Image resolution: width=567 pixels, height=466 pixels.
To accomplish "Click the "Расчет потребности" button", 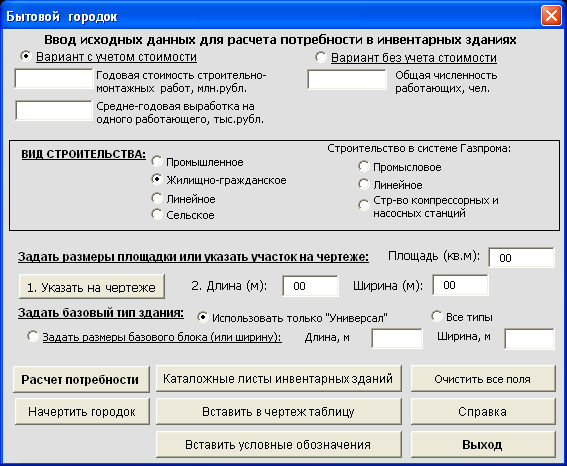I will coord(81,379).
